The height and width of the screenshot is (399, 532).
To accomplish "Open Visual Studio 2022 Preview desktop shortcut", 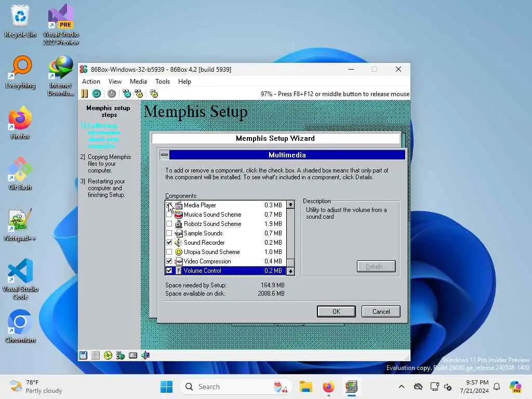I will 61,25.
